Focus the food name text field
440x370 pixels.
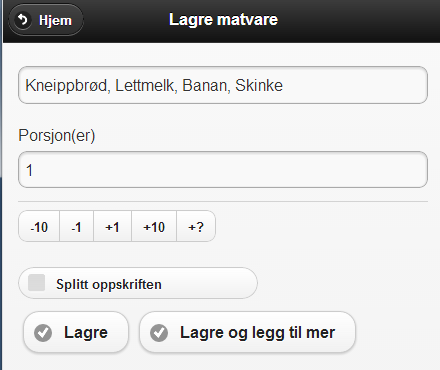(x=223, y=85)
